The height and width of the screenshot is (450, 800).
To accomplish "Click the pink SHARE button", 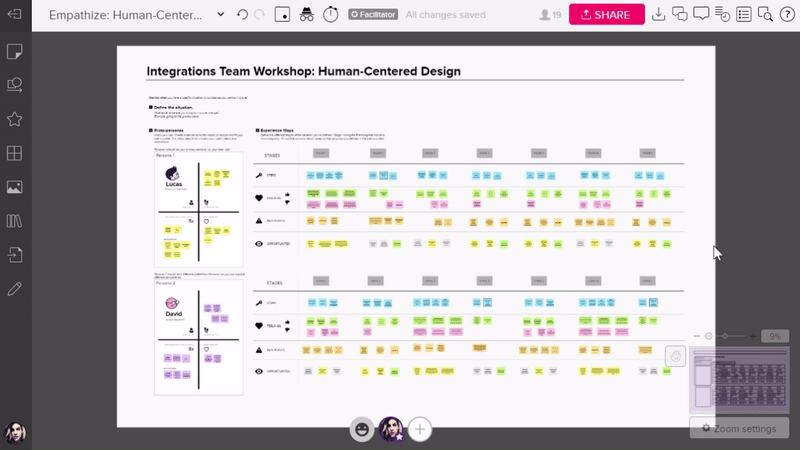I will click(x=607, y=14).
